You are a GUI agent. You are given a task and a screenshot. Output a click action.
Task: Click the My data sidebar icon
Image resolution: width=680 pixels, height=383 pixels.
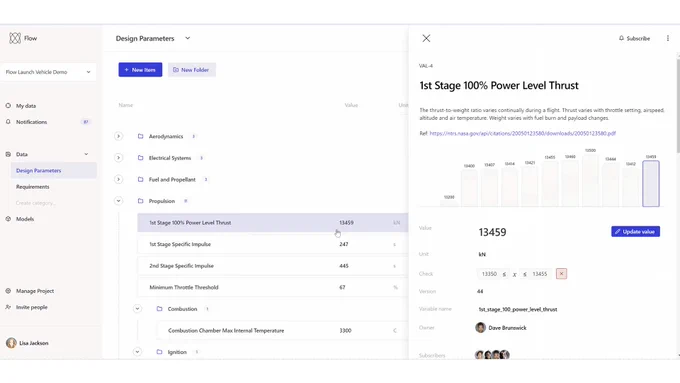[8, 105]
